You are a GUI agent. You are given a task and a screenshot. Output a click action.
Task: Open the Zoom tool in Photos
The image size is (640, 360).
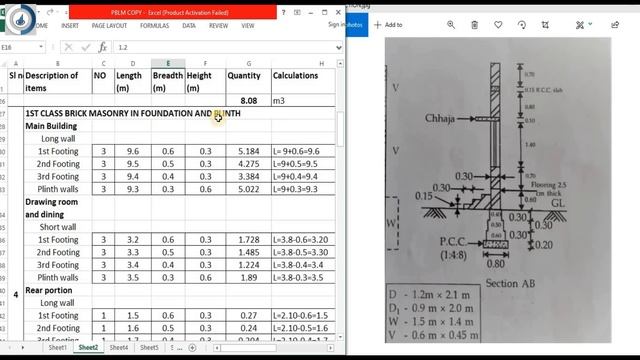pos(451,25)
